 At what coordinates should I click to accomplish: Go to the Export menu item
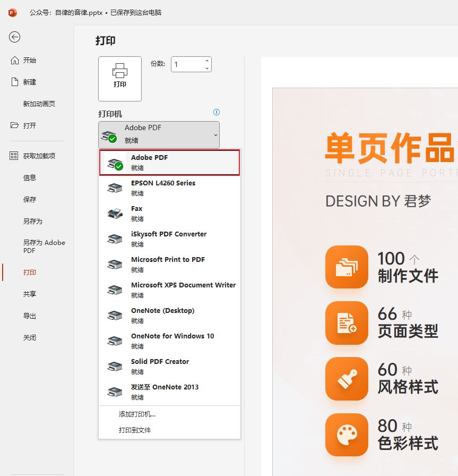click(30, 316)
